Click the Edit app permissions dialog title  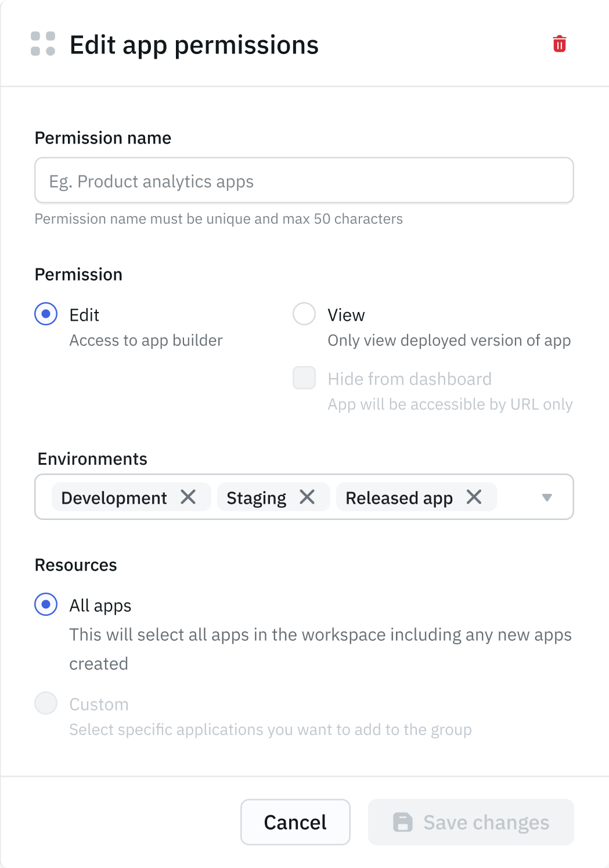click(x=193, y=44)
